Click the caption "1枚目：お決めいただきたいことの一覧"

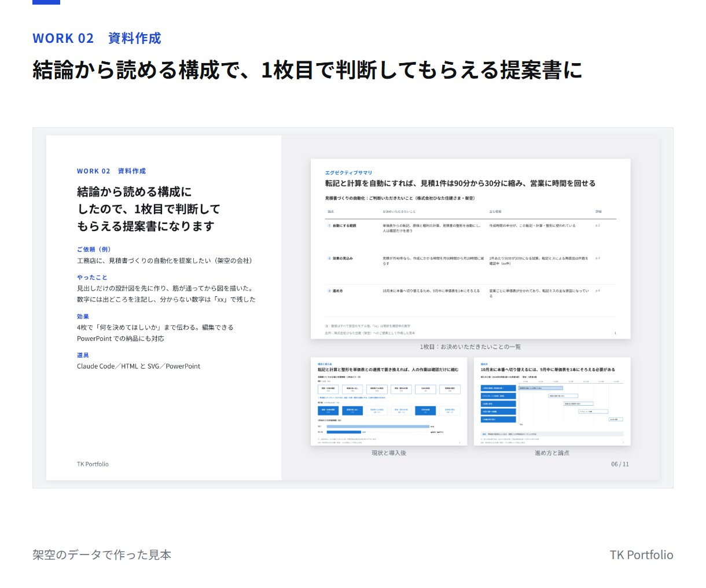click(470, 347)
